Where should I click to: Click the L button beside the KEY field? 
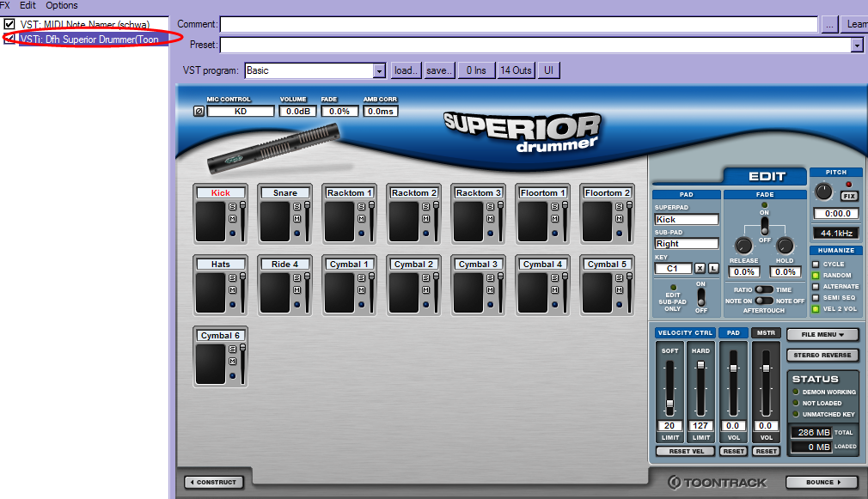(713, 268)
